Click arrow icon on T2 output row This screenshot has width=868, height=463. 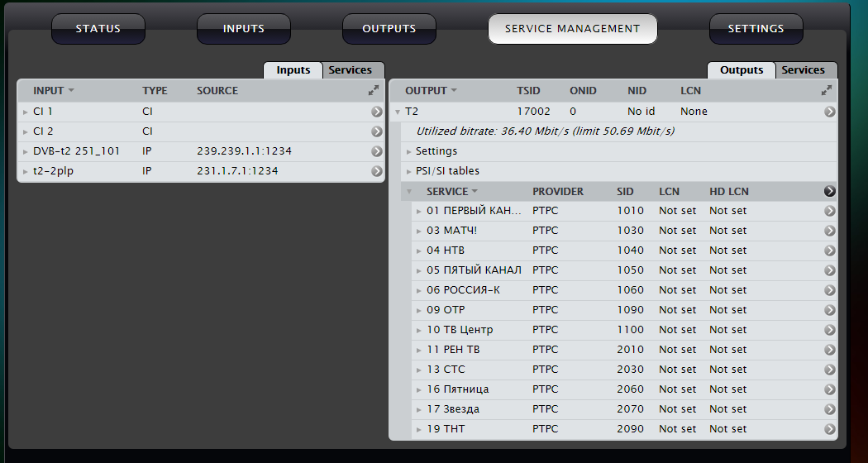coord(830,112)
